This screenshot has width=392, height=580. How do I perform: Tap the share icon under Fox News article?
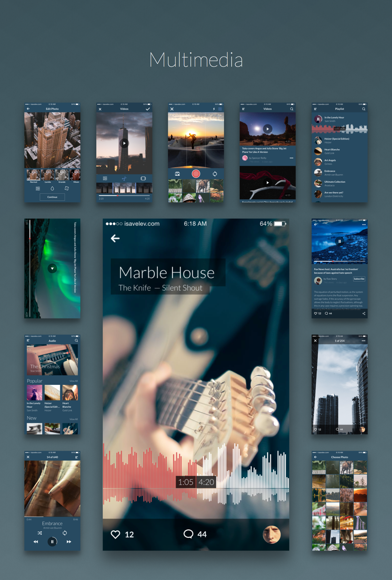point(364,313)
